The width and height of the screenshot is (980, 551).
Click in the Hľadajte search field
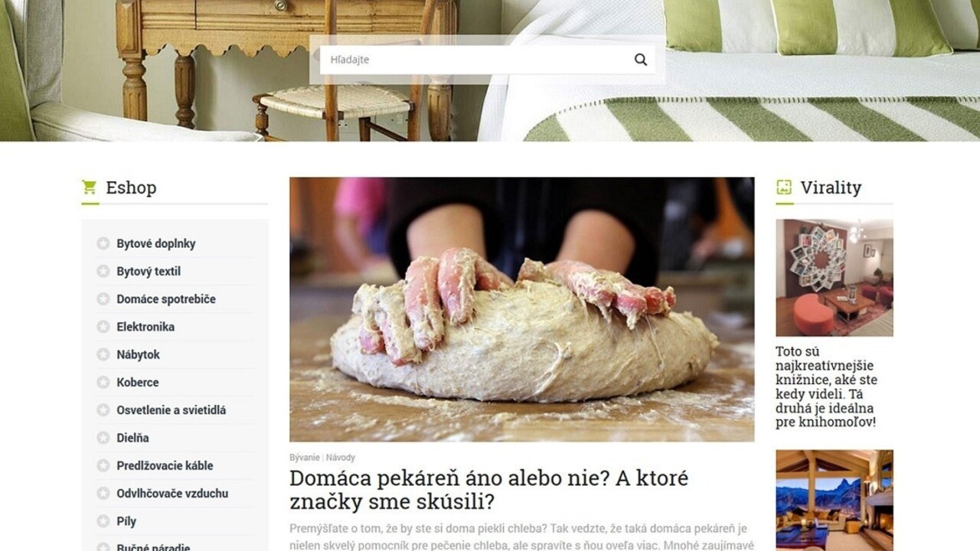[476, 60]
